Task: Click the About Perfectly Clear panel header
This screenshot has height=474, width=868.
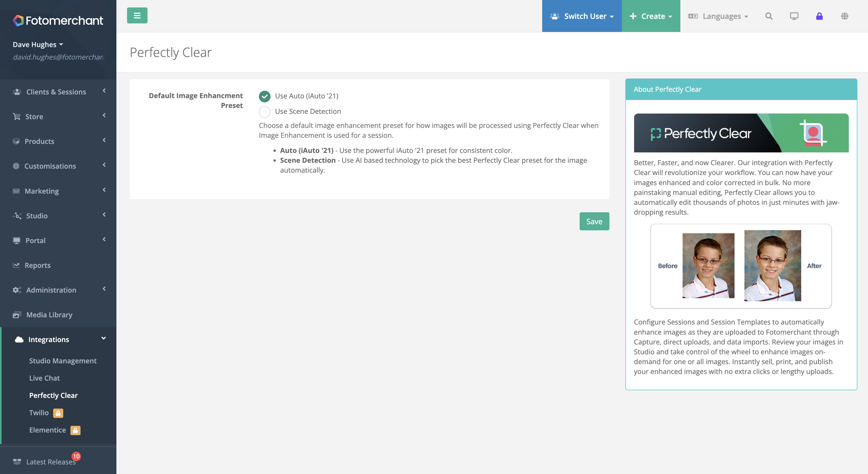Action: click(x=741, y=89)
